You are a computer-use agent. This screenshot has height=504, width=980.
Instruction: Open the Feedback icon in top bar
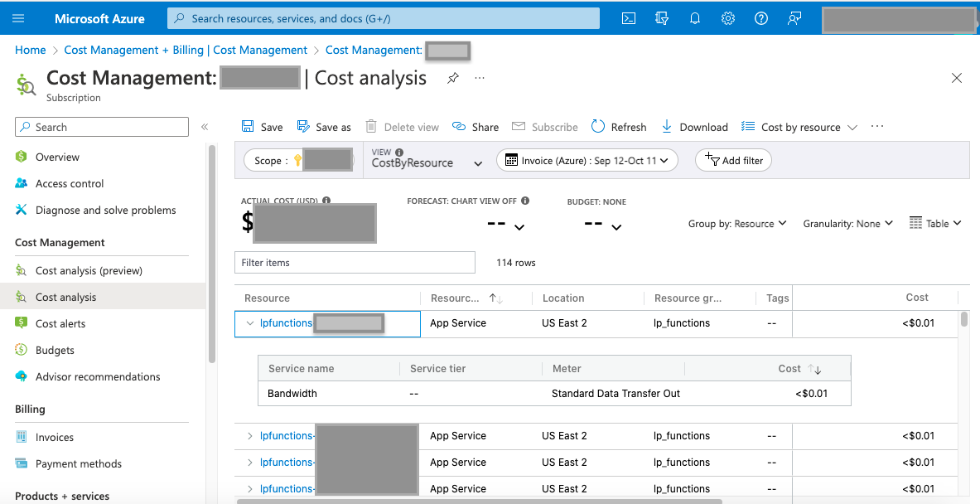[794, 18]
